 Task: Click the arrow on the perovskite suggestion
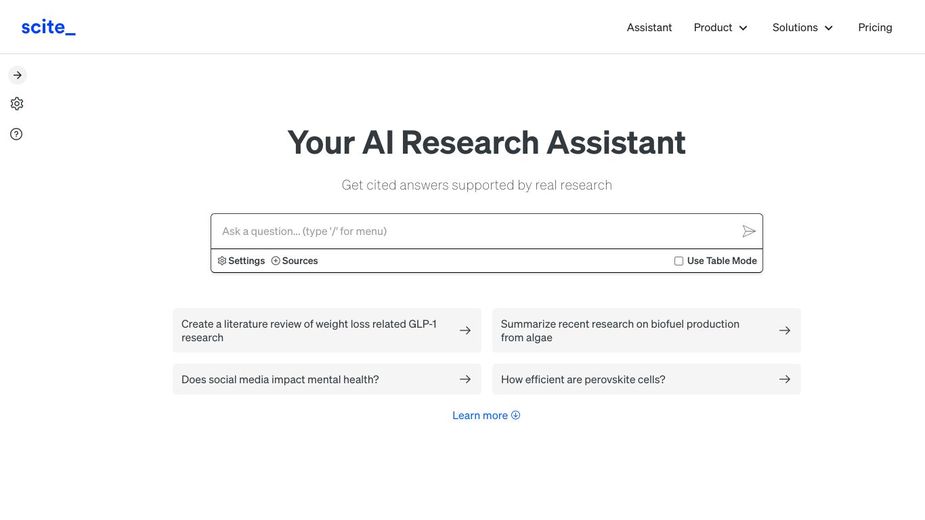coord(785,380)
